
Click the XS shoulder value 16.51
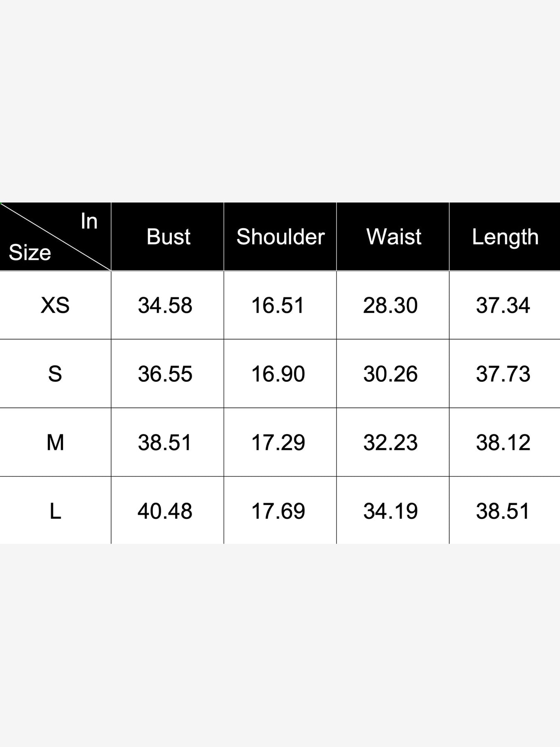click(x=278, y=305)
